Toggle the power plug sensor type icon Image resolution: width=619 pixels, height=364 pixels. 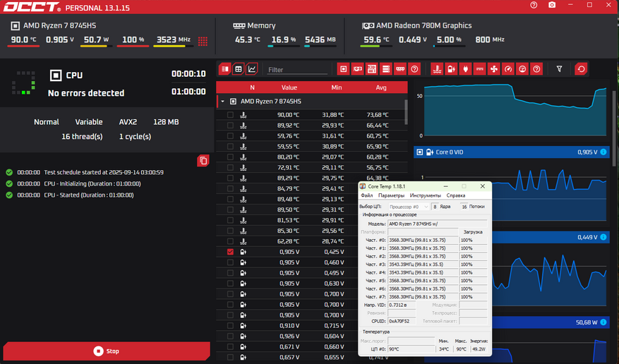tap(465, 69)
